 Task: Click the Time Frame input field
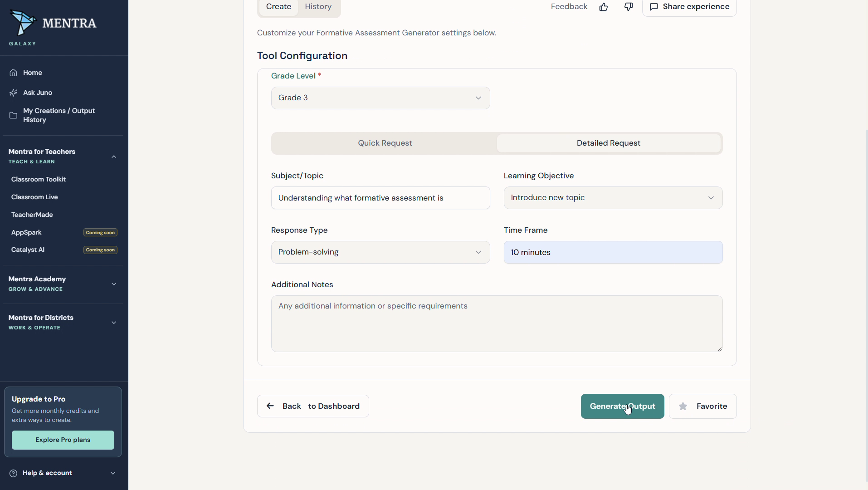coord(613,252)
